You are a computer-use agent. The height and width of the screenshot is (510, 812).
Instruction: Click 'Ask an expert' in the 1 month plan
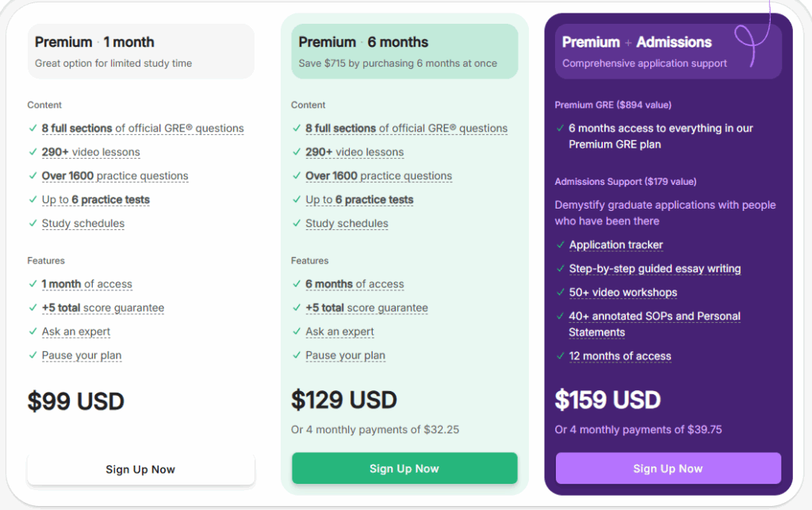[76, 332]
